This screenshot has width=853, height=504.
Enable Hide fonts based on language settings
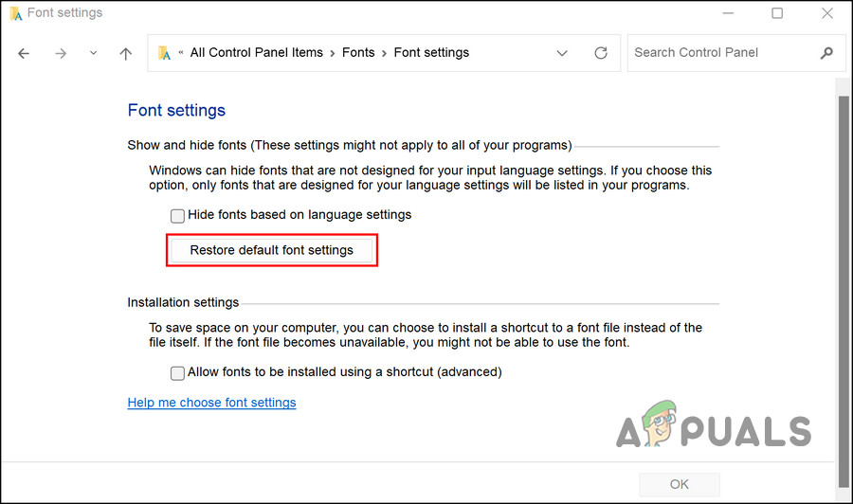click(177, 216)
